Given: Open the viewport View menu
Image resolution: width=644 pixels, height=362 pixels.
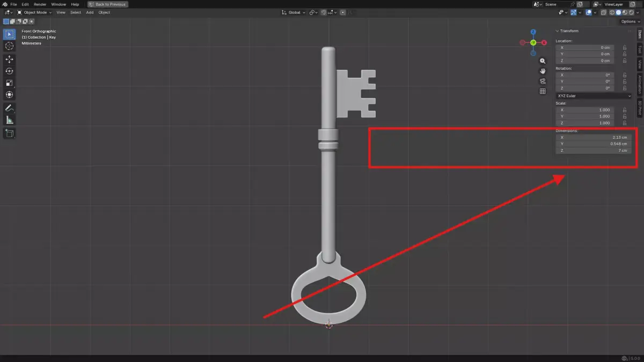Looking at the screenshot, I should click(x=61, y=12).
